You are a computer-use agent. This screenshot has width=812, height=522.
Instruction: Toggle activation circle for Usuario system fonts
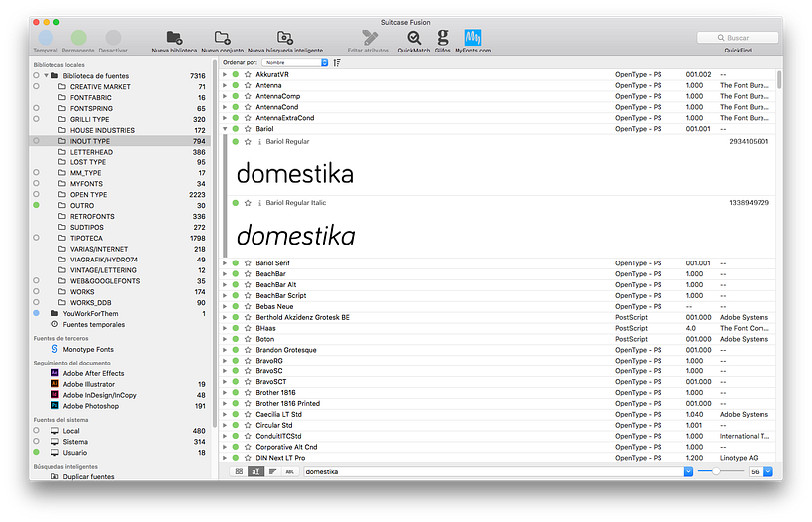pos(36,452)
